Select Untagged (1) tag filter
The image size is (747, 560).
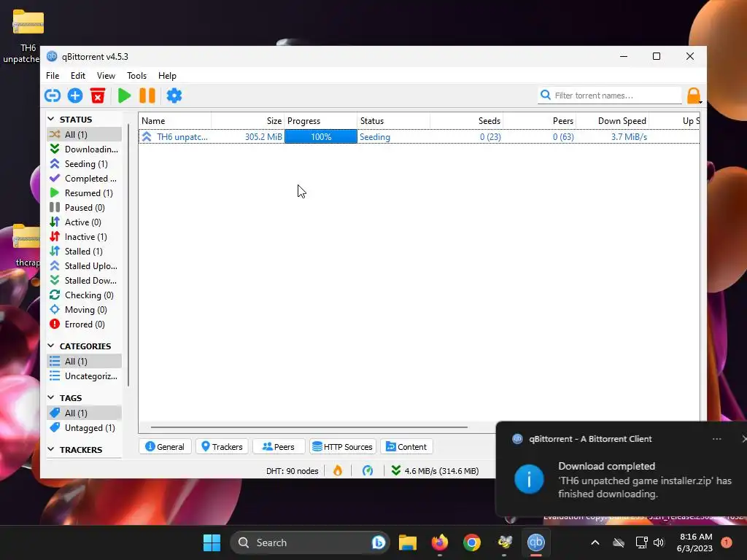pos(85,427)
